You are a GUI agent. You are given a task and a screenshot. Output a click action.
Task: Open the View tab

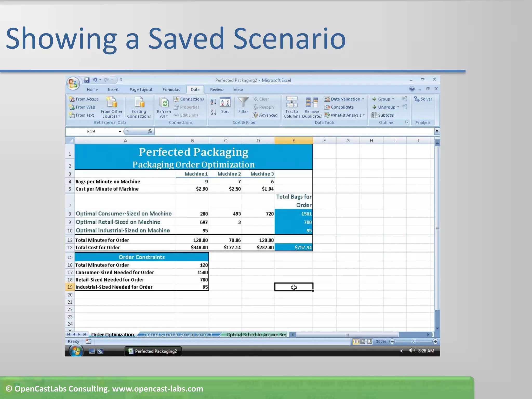click(x=238, y=89)
